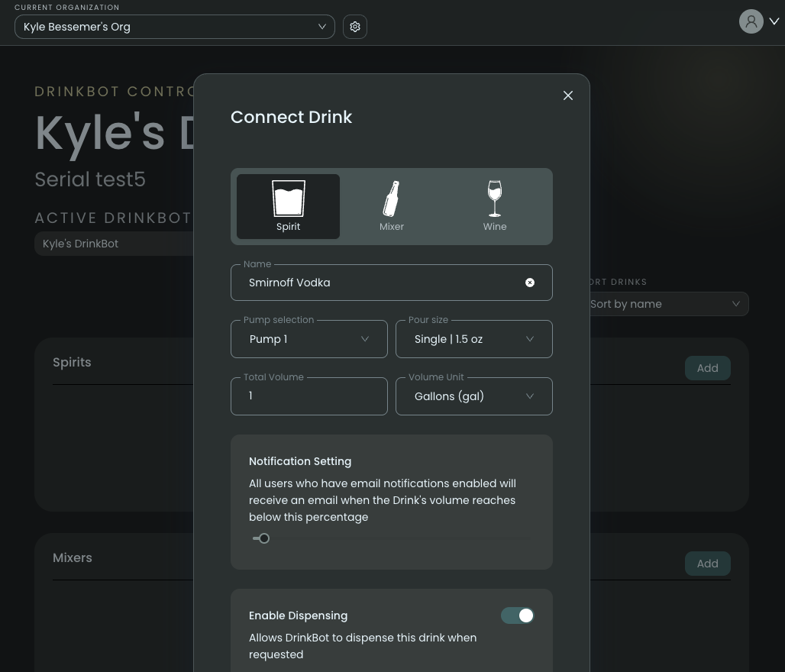Image resolution: width=785 pixels, height=672 pixels.
Task: Click the Add button in Spirits section
Action: [x=707, y=368]
